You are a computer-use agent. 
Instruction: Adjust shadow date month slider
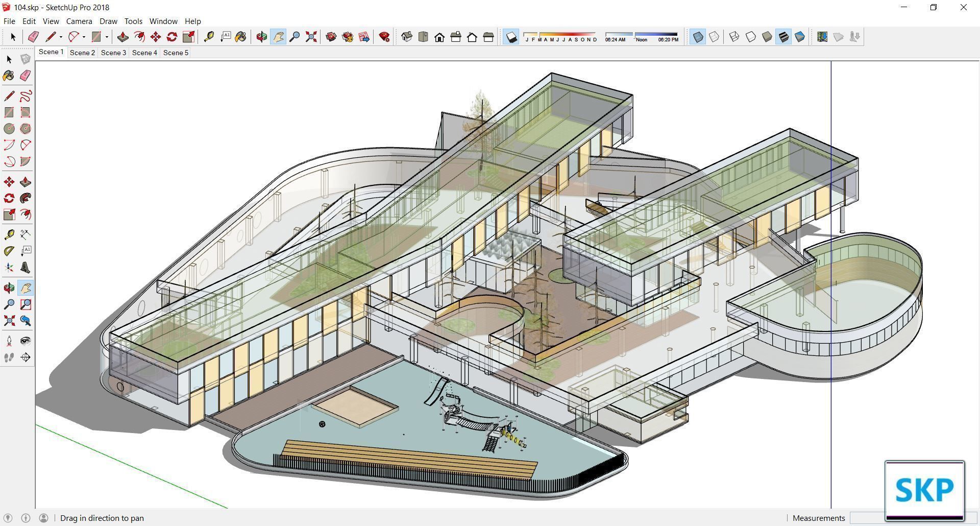pos(560,37)
